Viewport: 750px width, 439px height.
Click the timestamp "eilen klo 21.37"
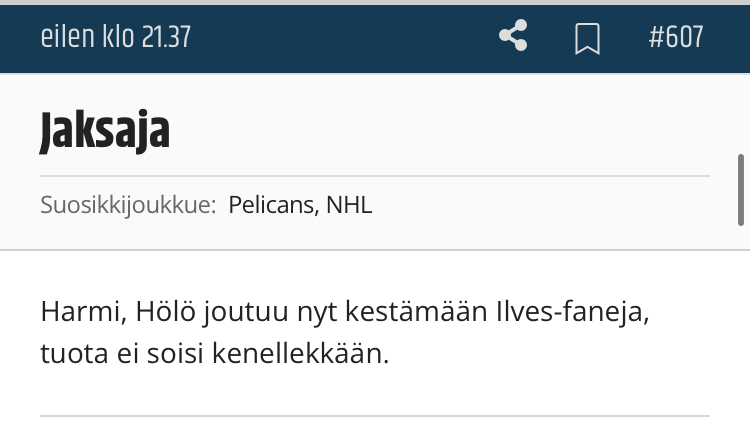click(116, 37)
